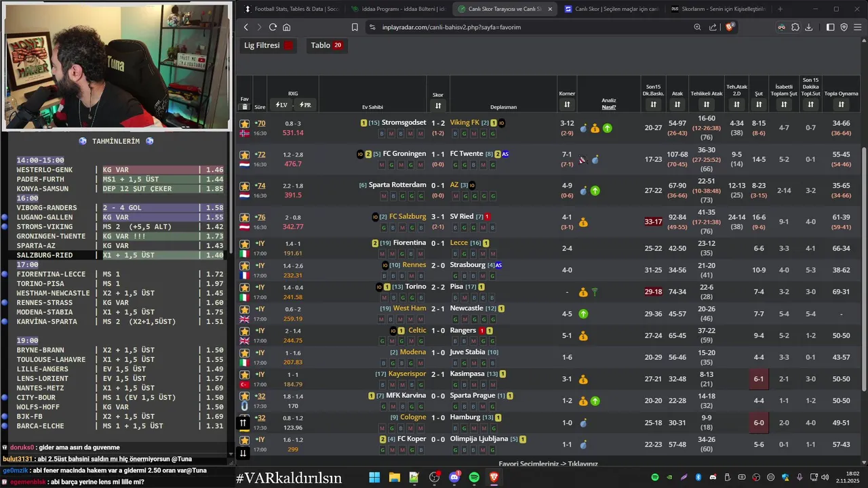
Task: Toggle favorite star on Sparta Rotterdam row
Action: [245, 186]
